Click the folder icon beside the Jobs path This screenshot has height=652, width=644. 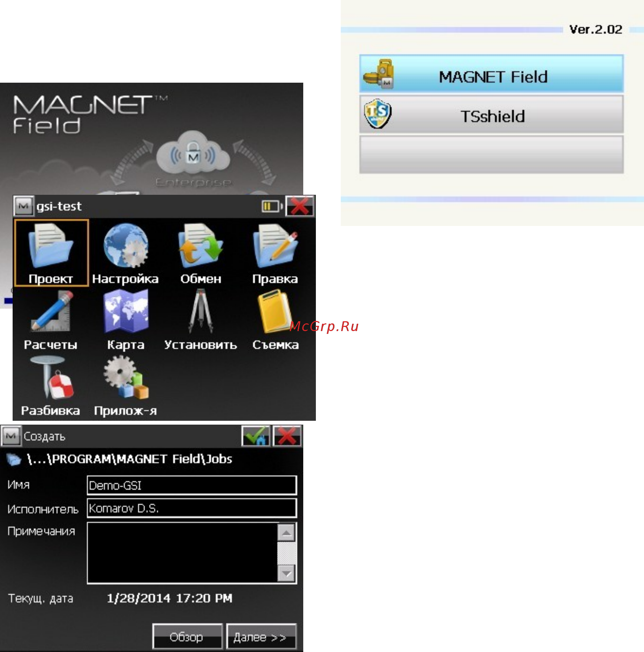point(14,459)
